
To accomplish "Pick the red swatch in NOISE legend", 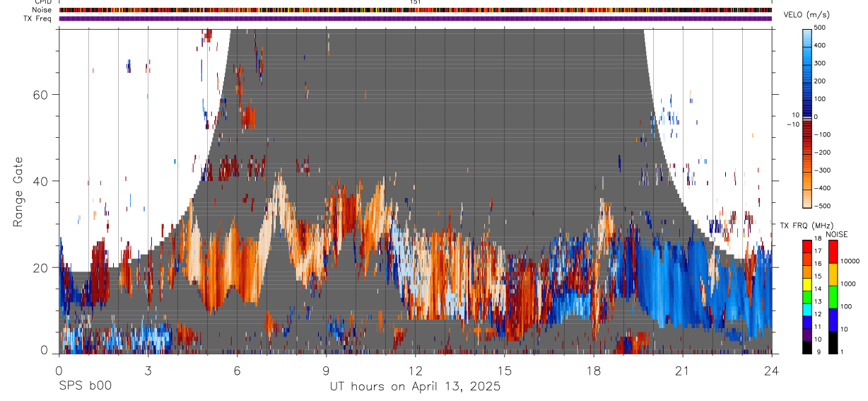I will point(833,252).
